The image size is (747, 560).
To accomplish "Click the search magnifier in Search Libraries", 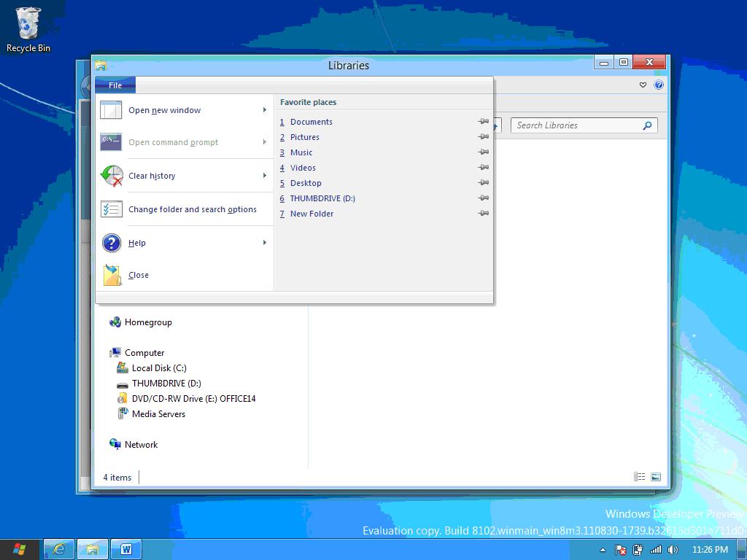I will tap(646, 125).
